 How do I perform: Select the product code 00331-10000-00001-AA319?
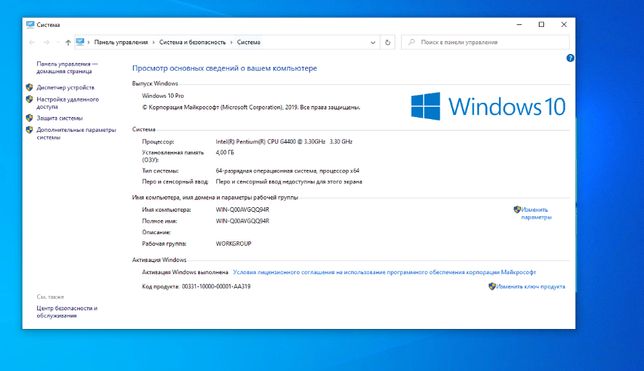[216, 286]
